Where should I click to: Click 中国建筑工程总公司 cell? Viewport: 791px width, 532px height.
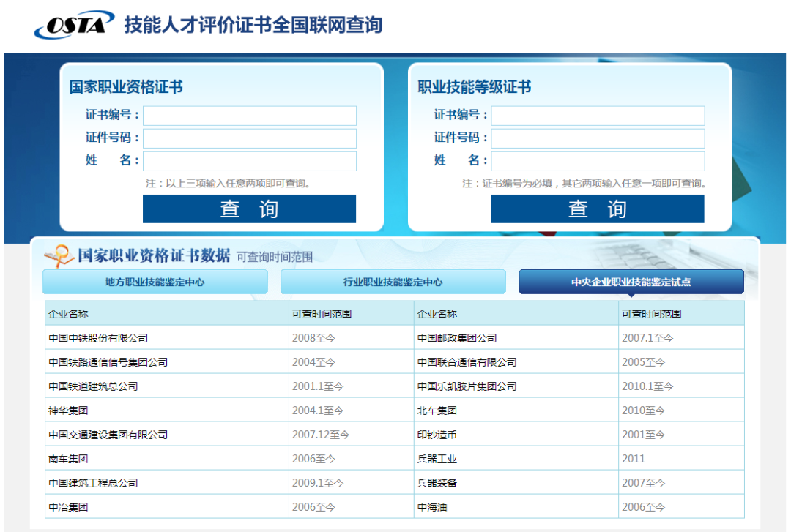pos(167,483)
